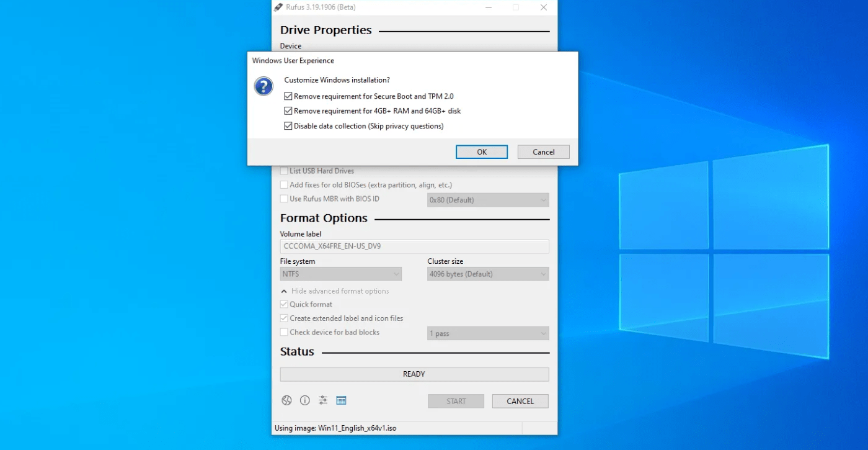868x450 pixels.
Task: Open Rufus language selection globe icon
Action: 286,400
